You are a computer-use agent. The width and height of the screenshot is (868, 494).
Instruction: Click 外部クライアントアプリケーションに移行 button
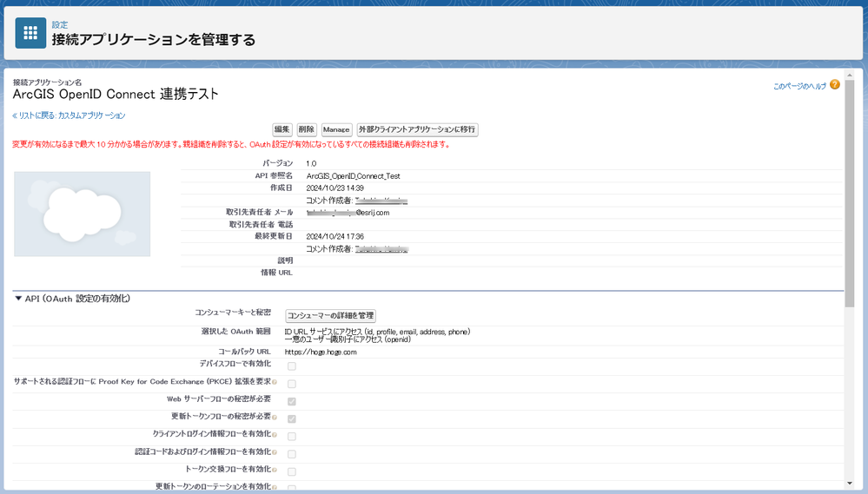tap(417, 129)
